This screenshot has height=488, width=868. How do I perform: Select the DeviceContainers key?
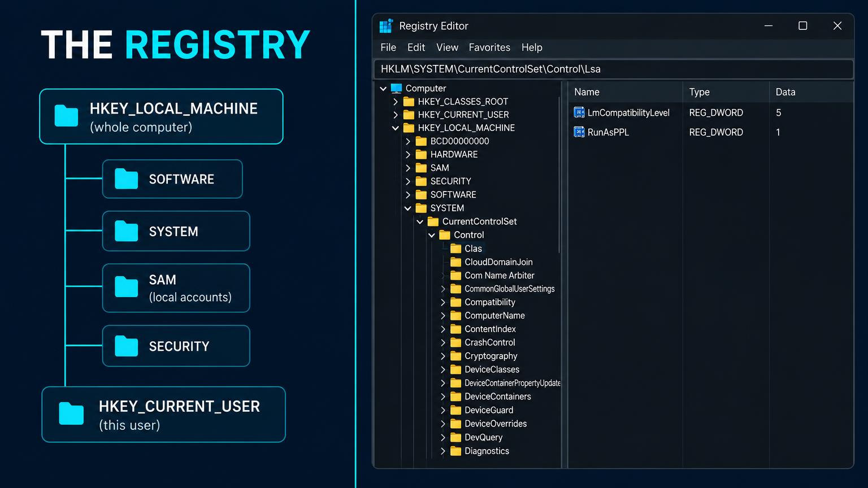[498, 396]
